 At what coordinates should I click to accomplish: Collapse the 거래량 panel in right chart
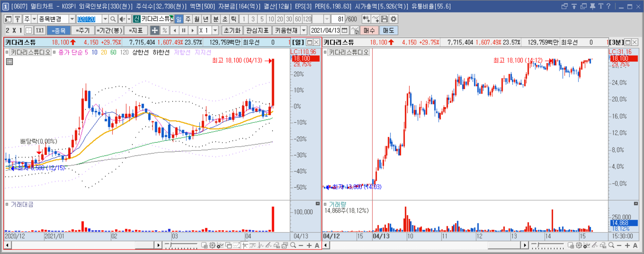[636, 204]
